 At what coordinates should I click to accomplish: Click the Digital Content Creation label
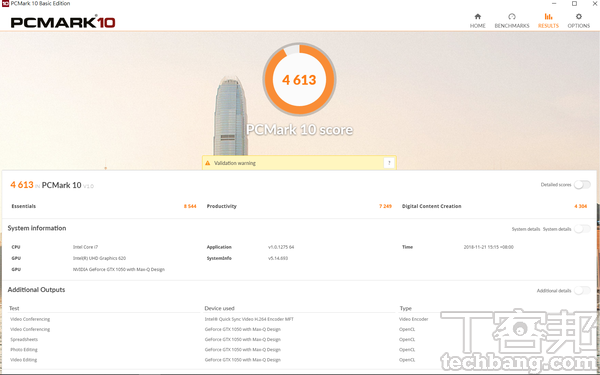pos(432,206)
